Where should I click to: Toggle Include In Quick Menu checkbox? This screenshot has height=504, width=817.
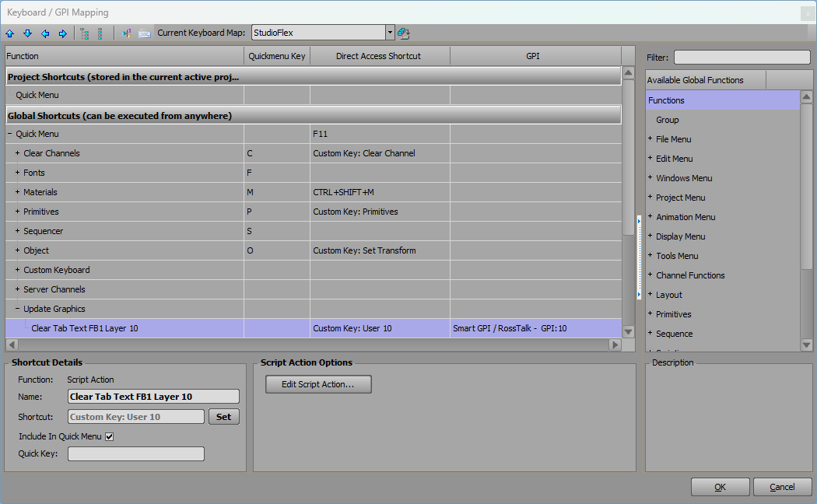click(x=110, y=437)
